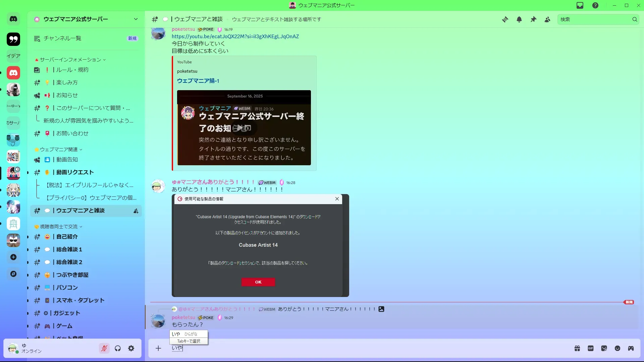Open the Discord inbox icon in title bar
644x362 pixels.
coord(580,5)
